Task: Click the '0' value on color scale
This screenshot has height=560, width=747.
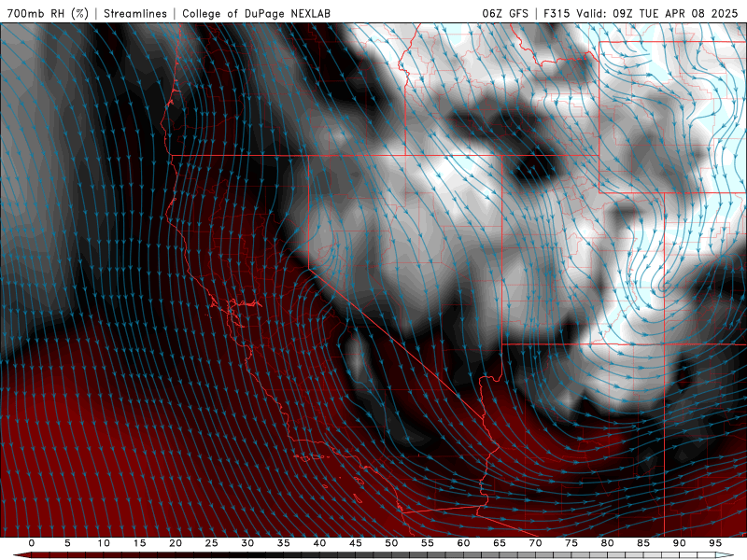Action: pos(32,543)
